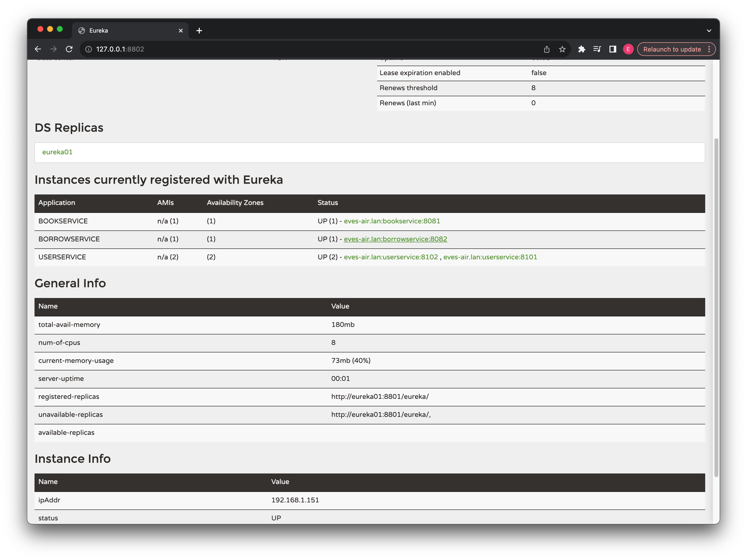The image size is (747, 560).
Task: Click the DS Replicas heading
Action: pos(69,128)
